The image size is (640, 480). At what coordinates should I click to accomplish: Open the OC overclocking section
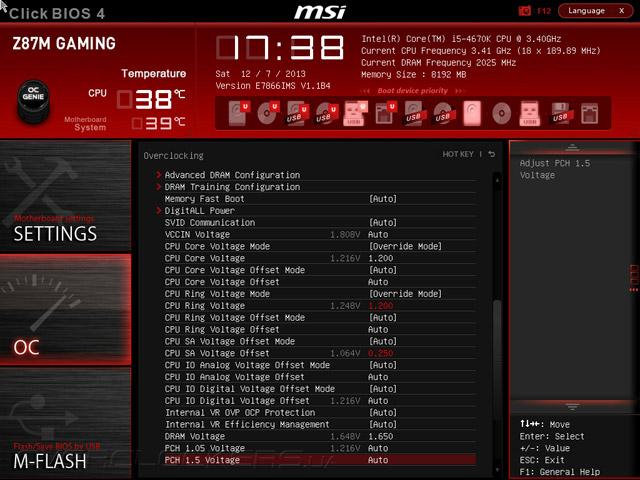tap(65, 309)
